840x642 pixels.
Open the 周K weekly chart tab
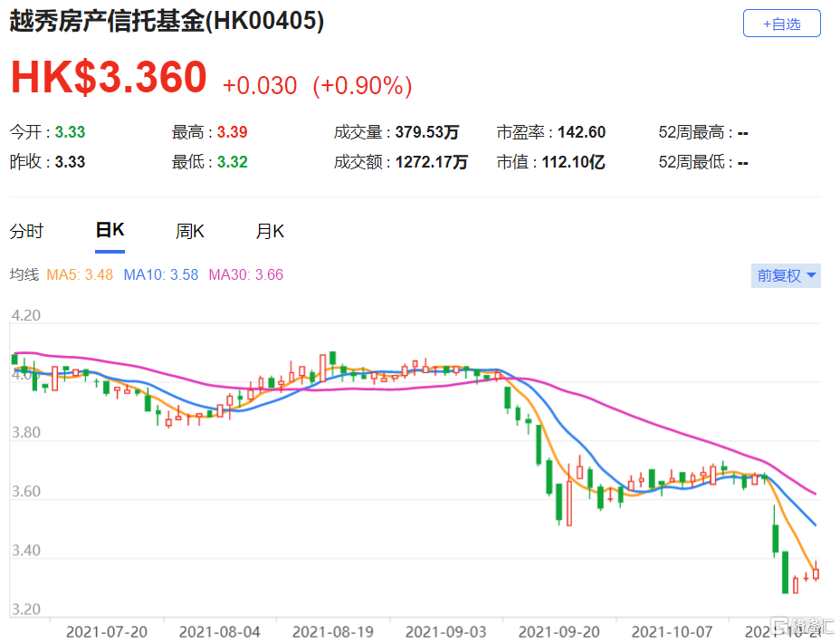click(190, 232)
